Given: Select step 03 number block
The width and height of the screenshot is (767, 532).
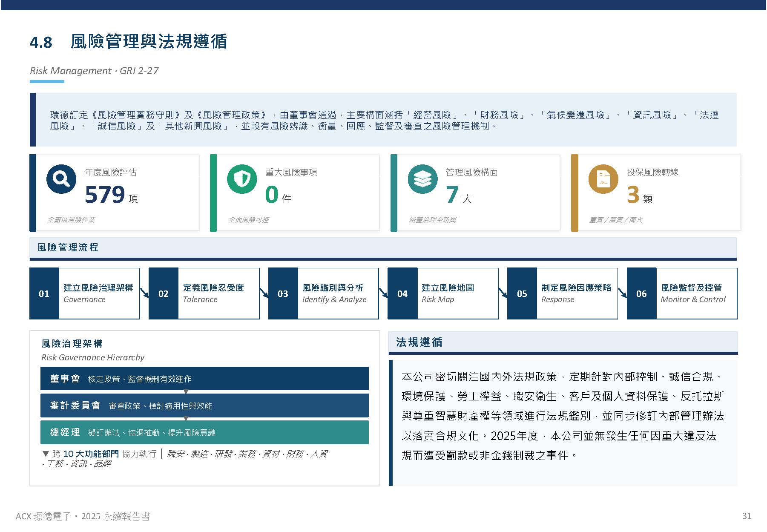Looking at the screenshot, I should 283,293.
